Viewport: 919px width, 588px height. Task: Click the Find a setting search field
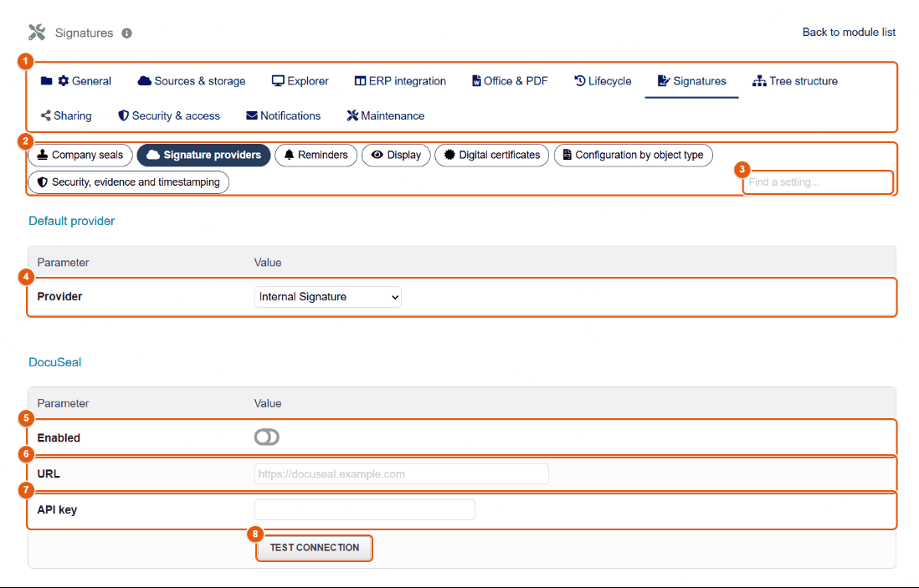(819, 182)
